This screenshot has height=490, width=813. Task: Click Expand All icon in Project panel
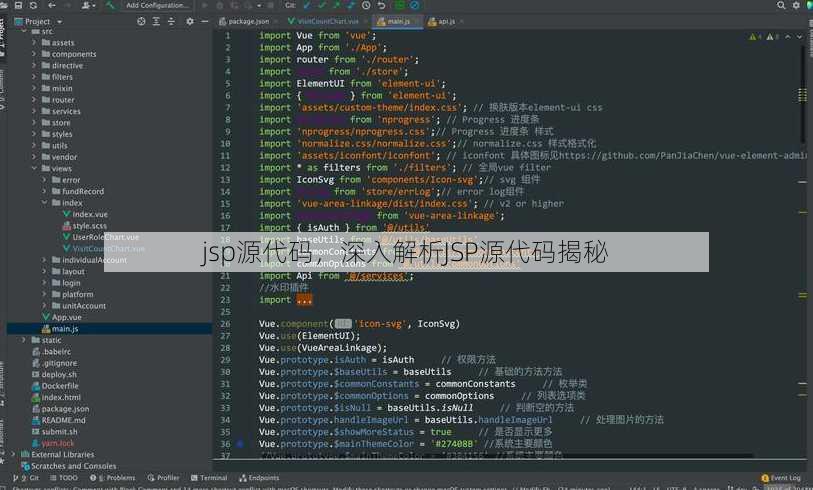coord(156,21)
